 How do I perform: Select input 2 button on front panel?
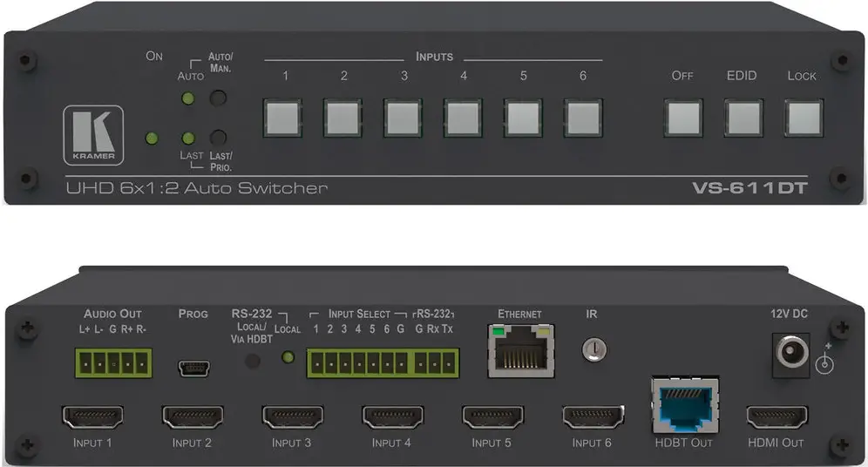(x=342, y=118)
